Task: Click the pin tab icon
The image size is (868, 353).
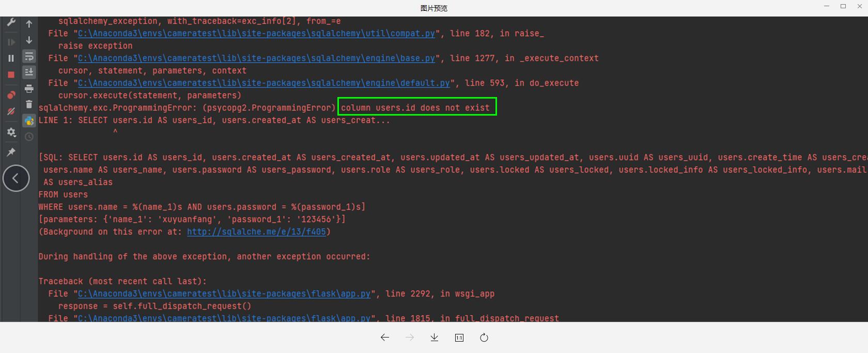Action: pos(11,152)
